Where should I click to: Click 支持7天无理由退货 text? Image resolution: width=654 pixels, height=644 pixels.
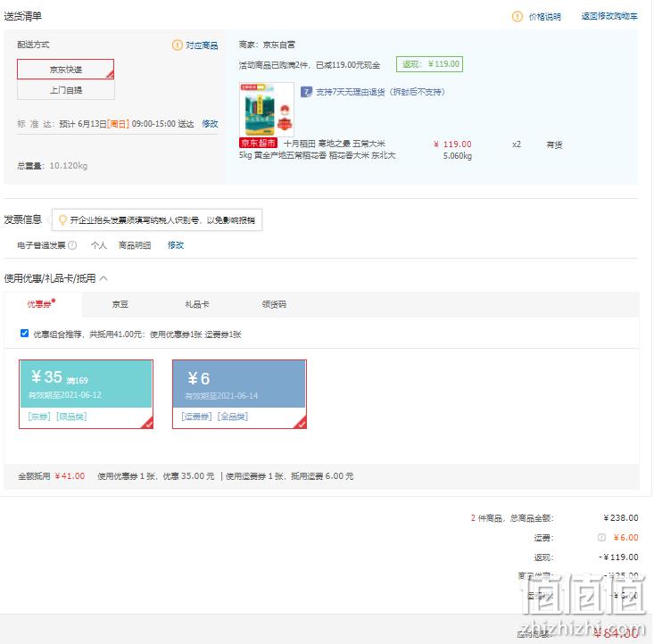pos(380,92)
